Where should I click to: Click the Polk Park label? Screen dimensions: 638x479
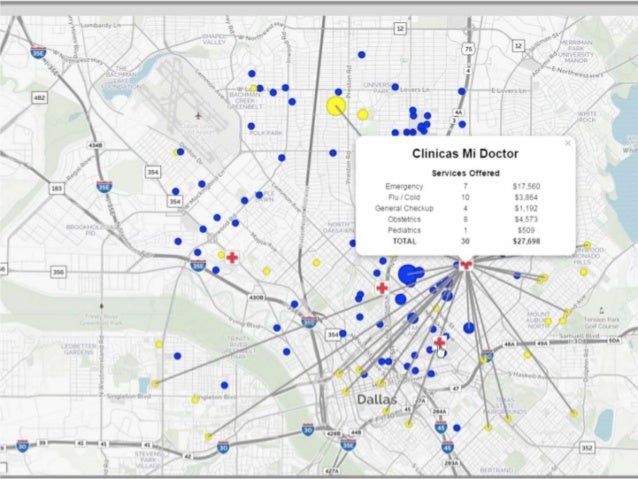coord(266,133)
